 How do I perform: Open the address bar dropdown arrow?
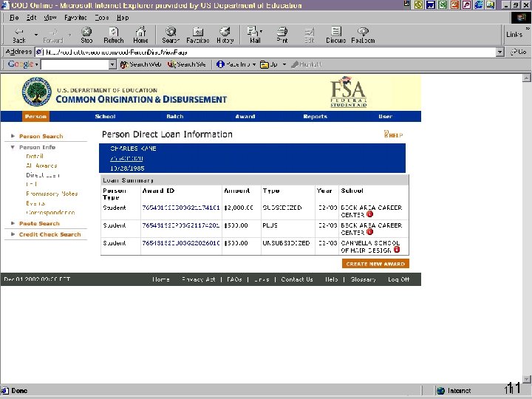pyautogui.click(x=499, y=52)
